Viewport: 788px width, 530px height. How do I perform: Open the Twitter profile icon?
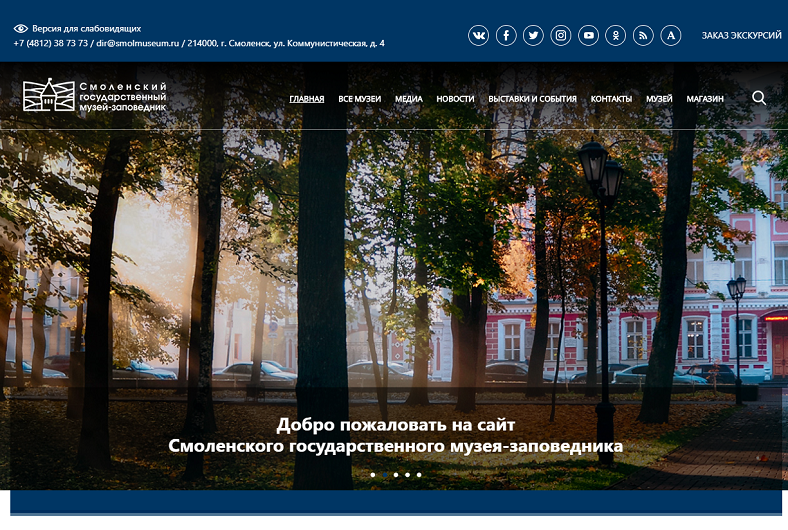tap(533, 36)
